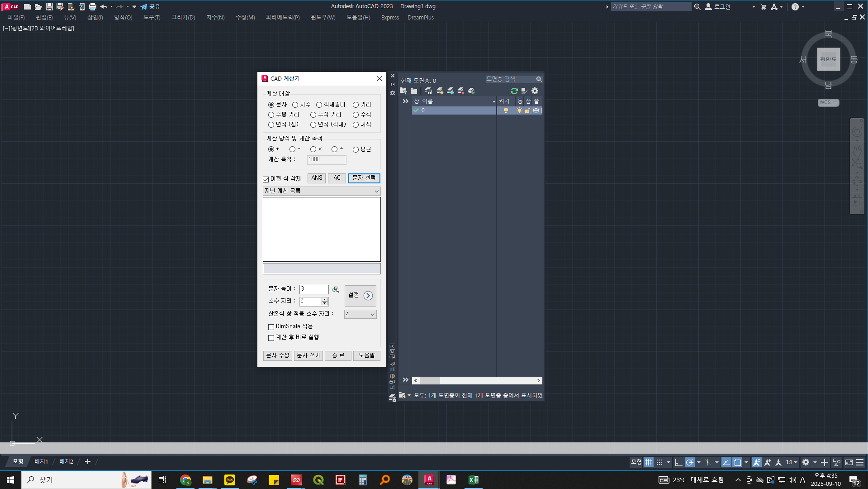Screen dimensions: 868x489
Task: Pick text height from drawing icon
Action: pyautogui.click(x=336, y=290)
